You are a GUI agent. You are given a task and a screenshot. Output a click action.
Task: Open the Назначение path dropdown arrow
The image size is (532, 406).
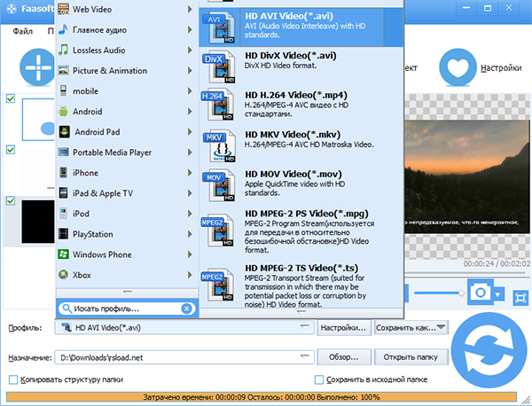pyautogui.click(x=304, y=357)
